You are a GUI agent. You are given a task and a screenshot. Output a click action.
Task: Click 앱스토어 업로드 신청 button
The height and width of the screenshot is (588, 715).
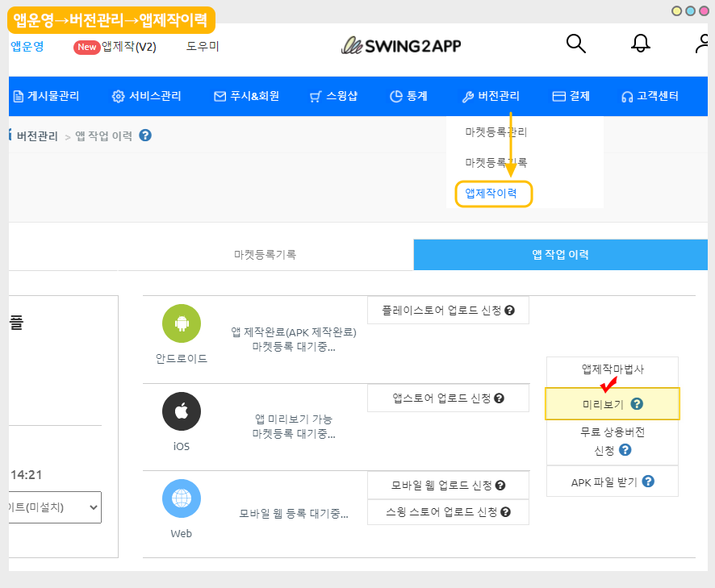(x=448, y=398)
